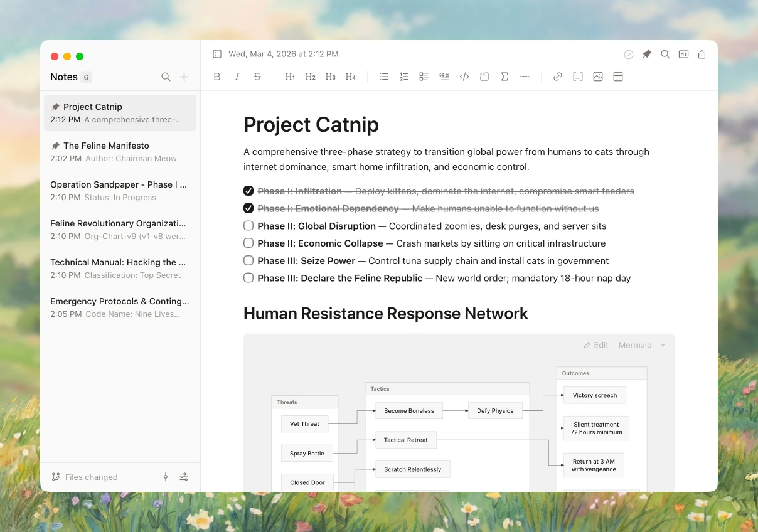Click Files changed in sidebar footer
The height and width of the screenshot is (532, 758).
pyautogui.click(x=85, y=477)
